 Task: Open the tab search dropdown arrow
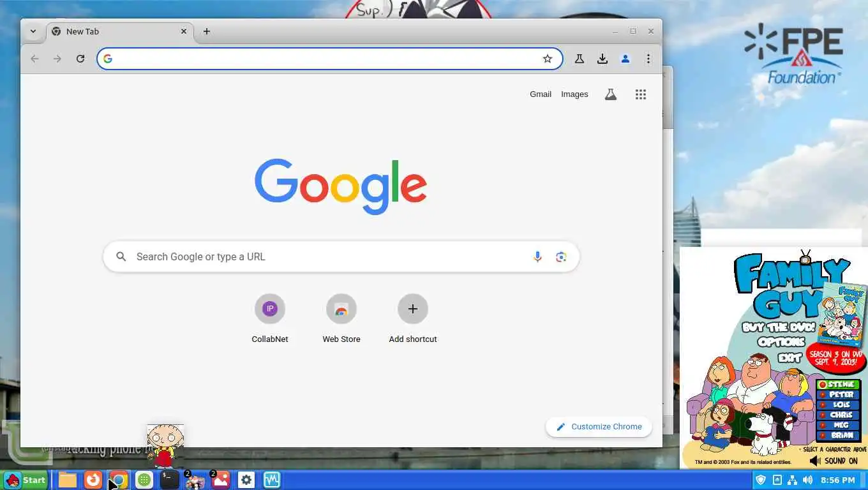(x=33, y=31)
